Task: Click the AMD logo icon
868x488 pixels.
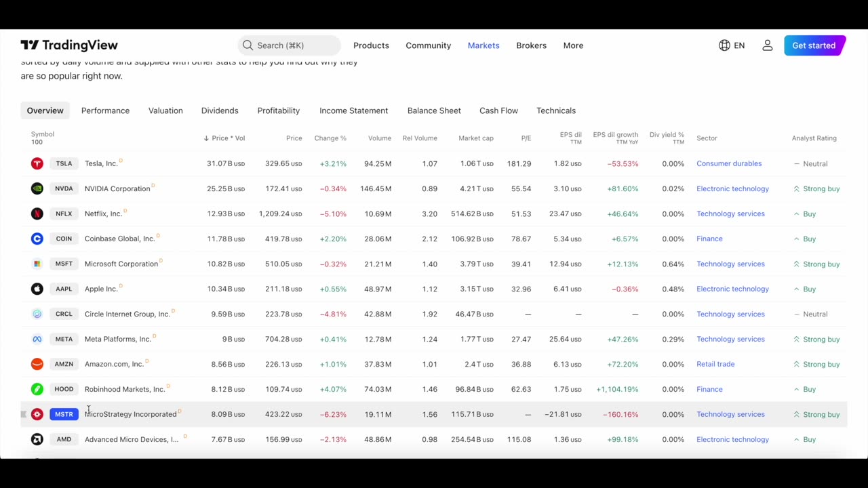Action: (37, 439)
